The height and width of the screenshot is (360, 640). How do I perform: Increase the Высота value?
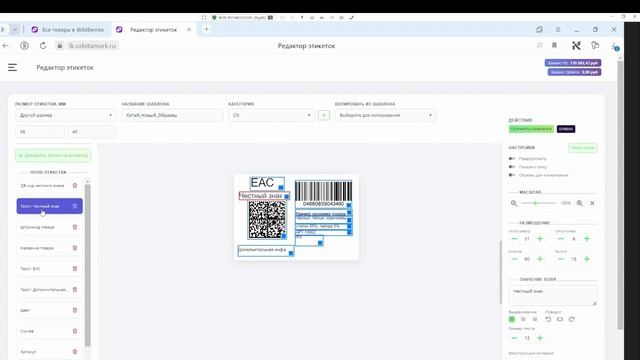(587, 259)
